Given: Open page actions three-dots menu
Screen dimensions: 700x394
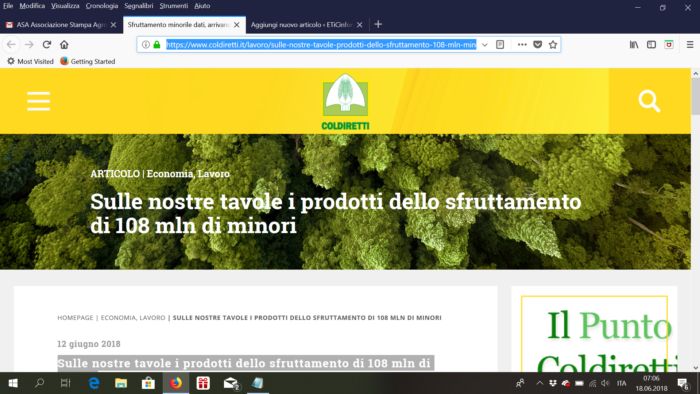Looking at the screenshot, I should coord(522,45).
